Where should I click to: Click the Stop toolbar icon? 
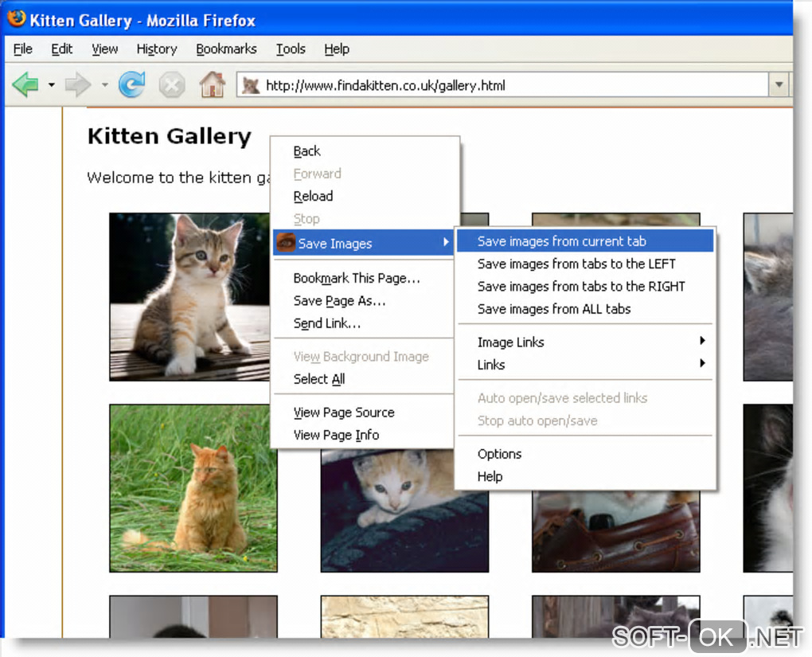point(171,84)
